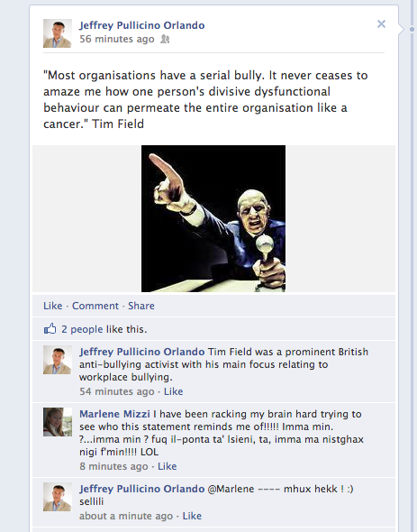View the 2 people who like this

pos(82,329)
